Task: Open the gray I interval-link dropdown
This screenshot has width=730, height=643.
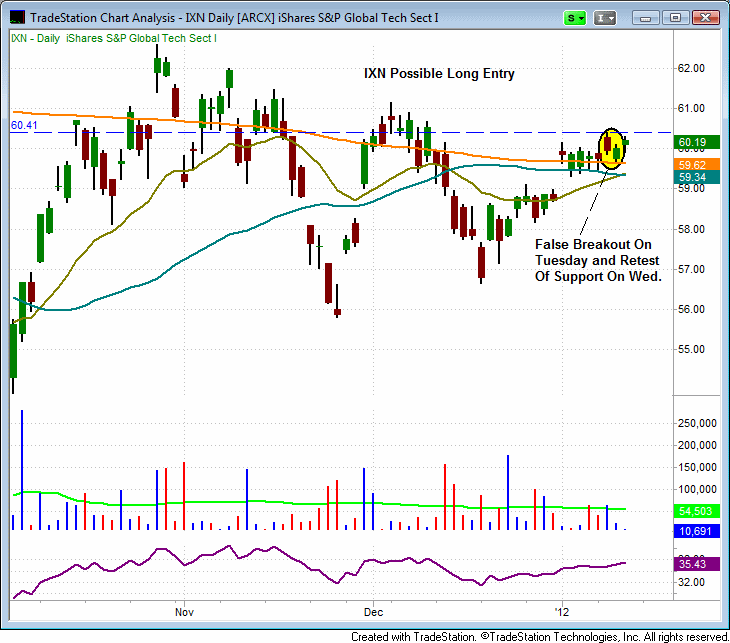Action: coord(605,18)
